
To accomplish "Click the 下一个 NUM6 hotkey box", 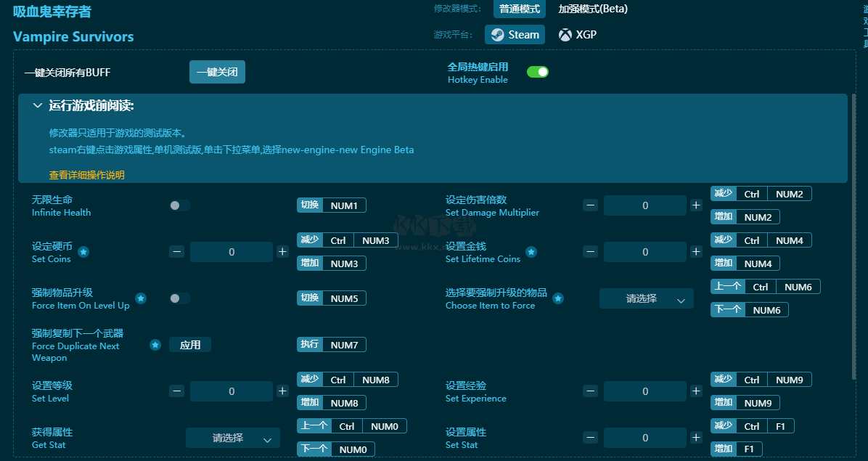I will click(x=750, y=310).
